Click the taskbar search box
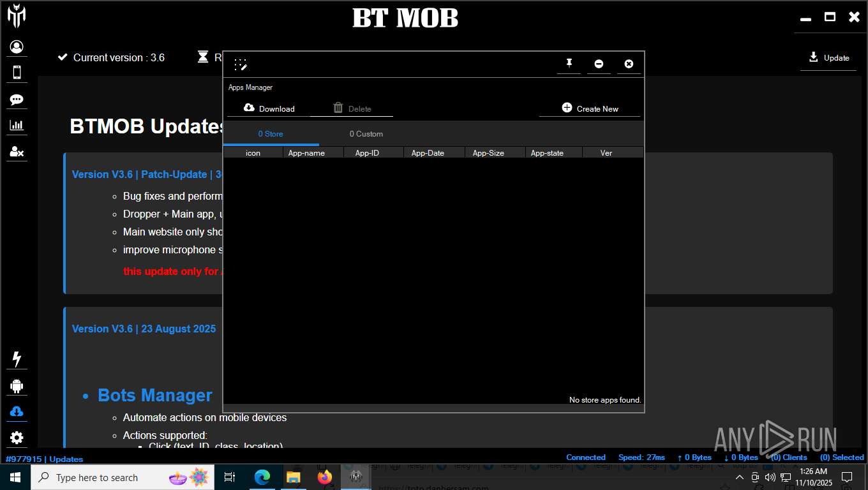The image size is (868, 490). [123, 477]
